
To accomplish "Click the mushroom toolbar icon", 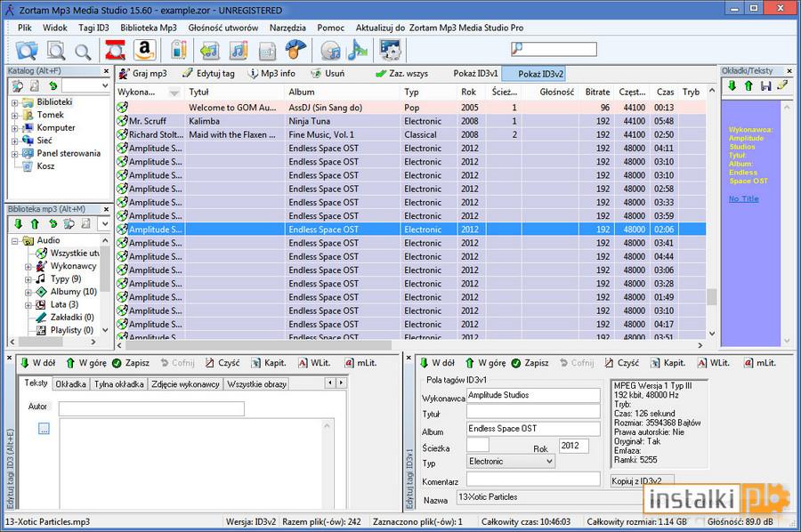I will point(295,51).
